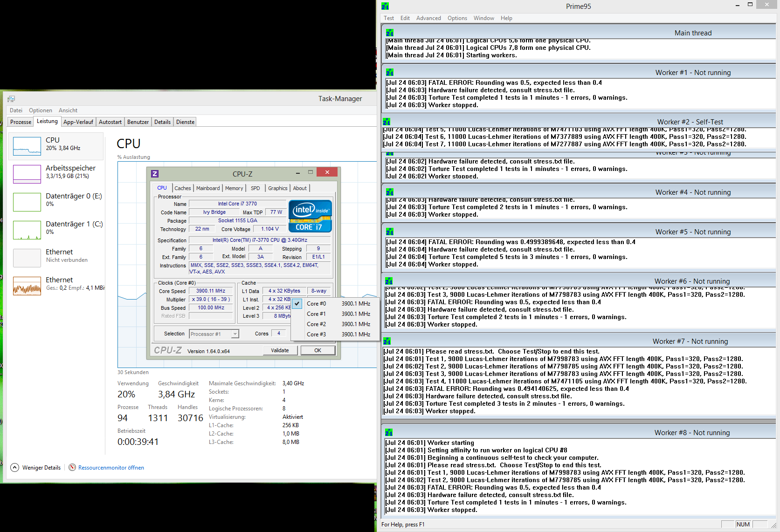Open the Optionen menu in Task-Manager

41,110
